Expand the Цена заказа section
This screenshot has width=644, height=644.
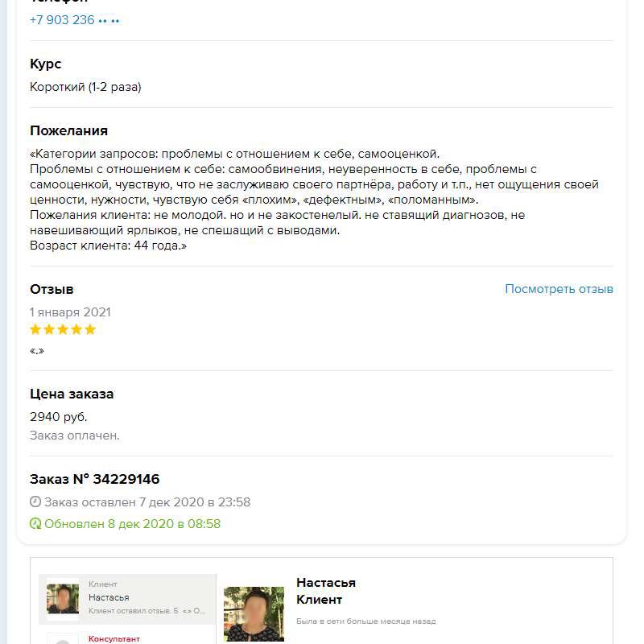tap(72, 394)
